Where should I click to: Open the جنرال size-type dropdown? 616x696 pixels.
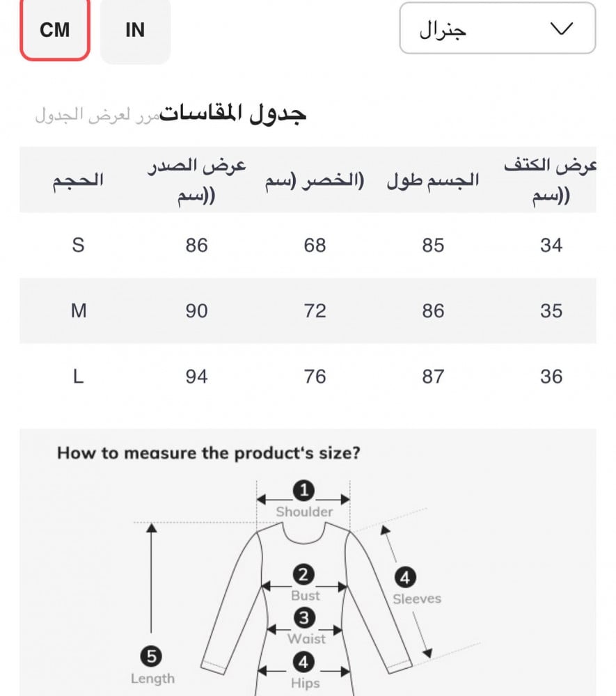pyautogui.click(x=497, y=29)
